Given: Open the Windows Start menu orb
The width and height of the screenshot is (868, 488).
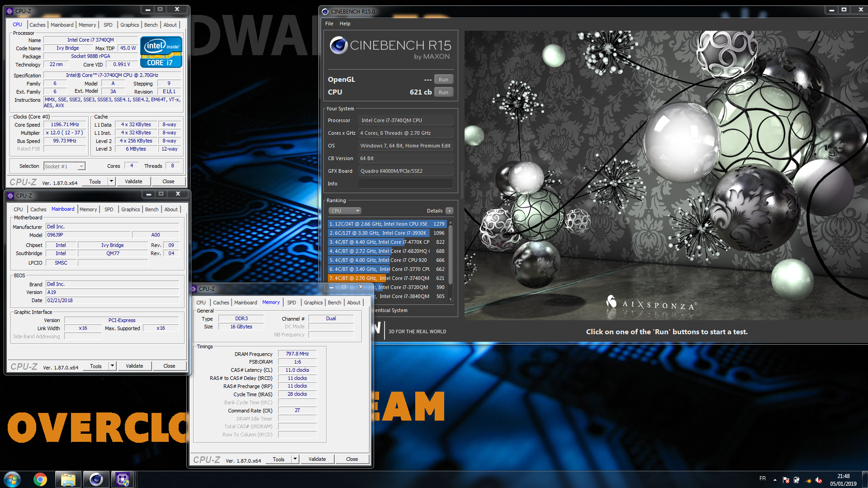Looking at the screenshot, I should (x=12, y=479).
